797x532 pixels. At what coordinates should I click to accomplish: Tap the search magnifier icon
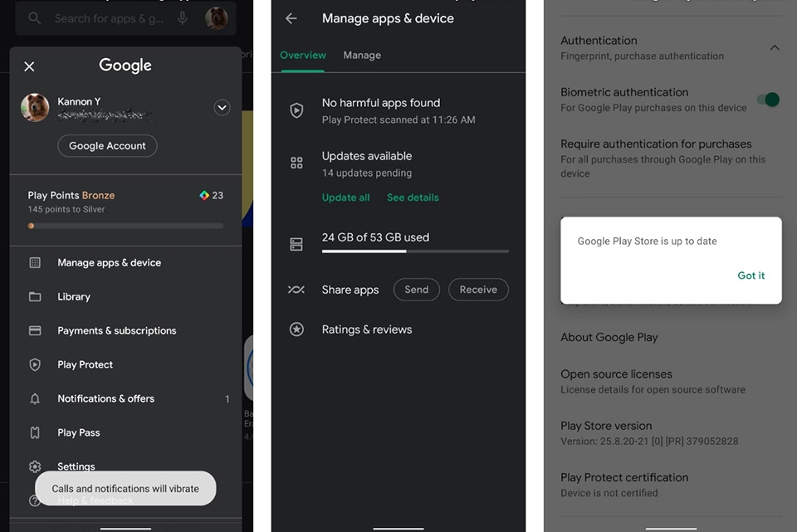[x=35, y=18]
